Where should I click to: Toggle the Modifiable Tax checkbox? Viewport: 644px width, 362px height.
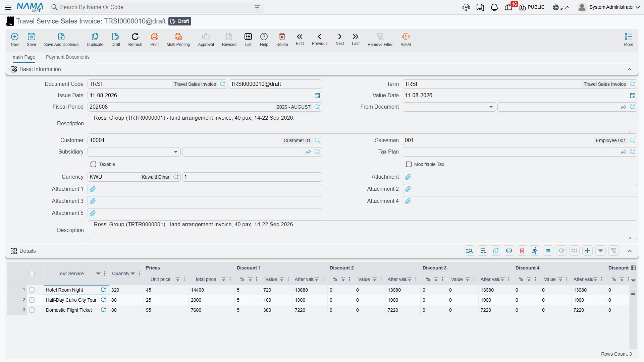409,165
